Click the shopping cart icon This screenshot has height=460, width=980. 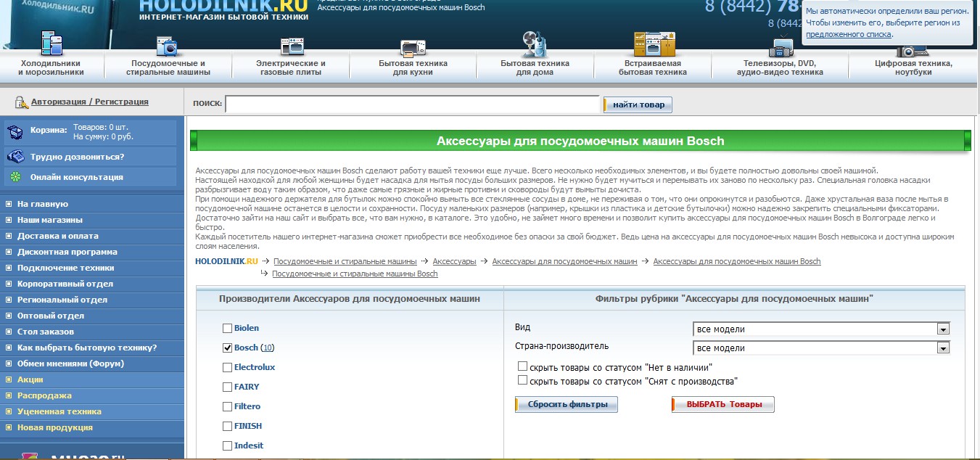pyautogui.click(x=15, y=133)
